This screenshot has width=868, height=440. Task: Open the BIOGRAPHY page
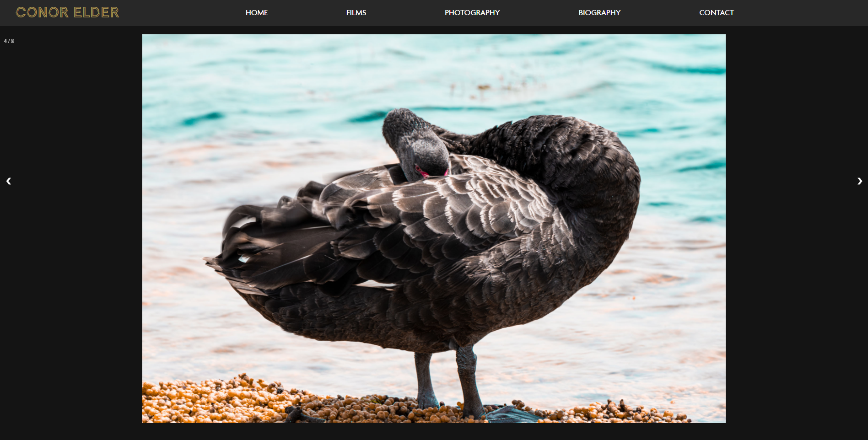tap(599, 13)
